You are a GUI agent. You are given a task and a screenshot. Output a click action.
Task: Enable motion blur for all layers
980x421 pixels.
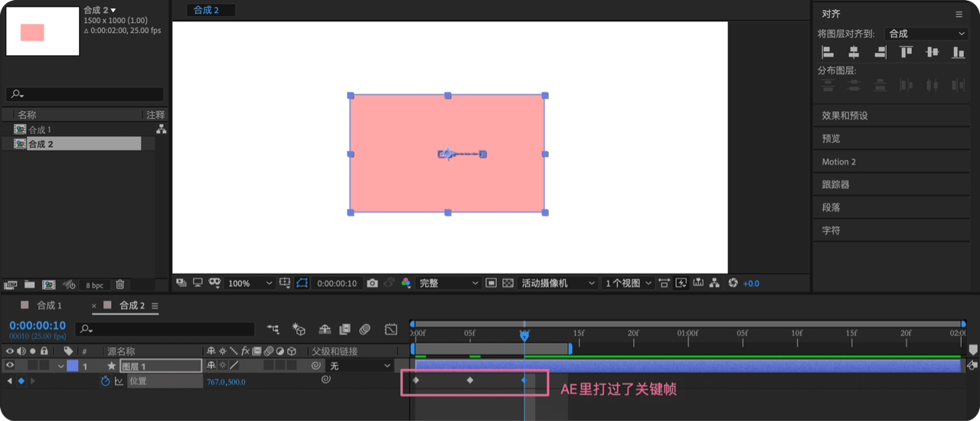(365, 329)
